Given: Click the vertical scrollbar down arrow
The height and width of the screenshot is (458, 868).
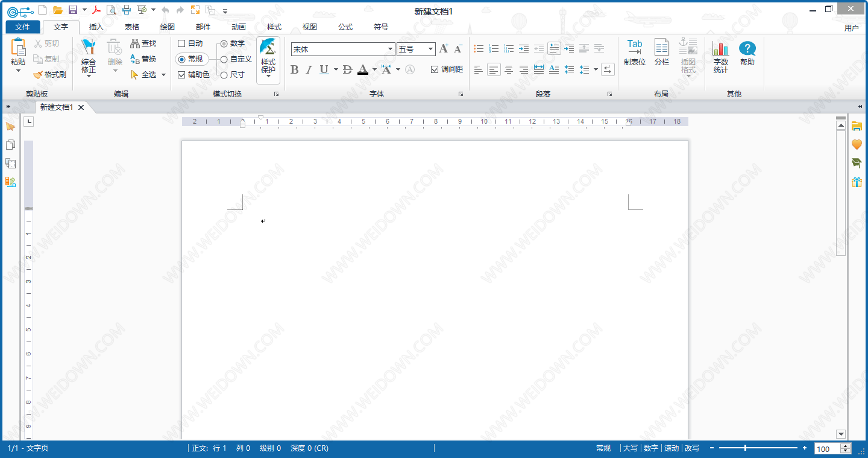Looking at the screenshot, I should click(x=841, y=434).
